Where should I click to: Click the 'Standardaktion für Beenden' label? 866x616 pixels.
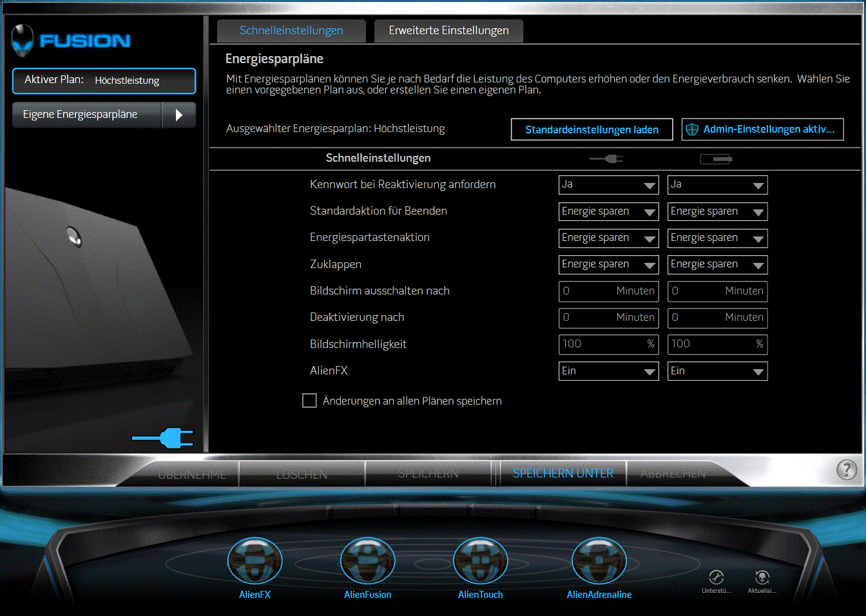click(x=378, y=211)
